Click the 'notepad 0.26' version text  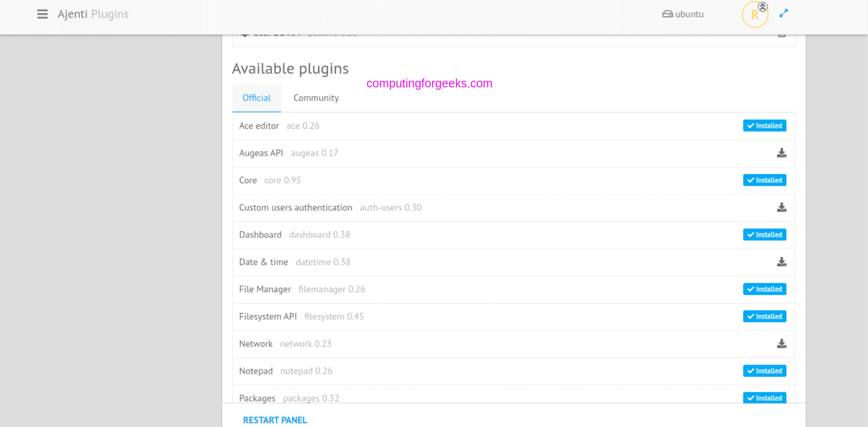tap(306, 371)
